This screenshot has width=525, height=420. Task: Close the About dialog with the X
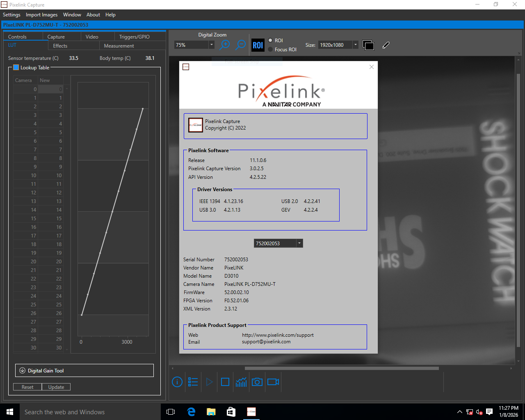(372, 67)
